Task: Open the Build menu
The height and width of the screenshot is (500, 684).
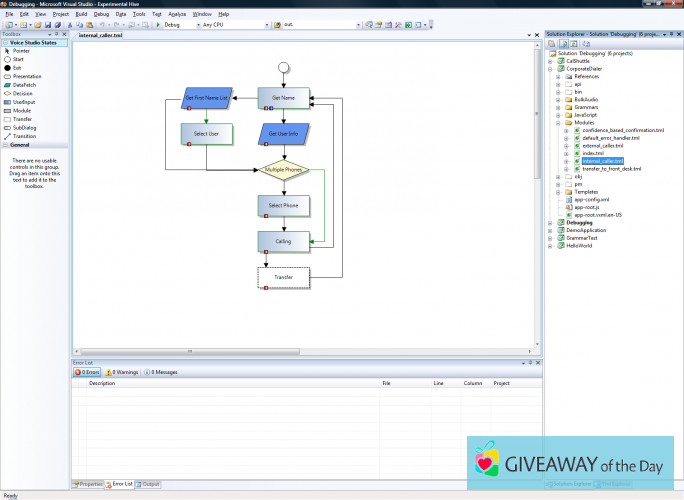Action: [x=82, y=14]
